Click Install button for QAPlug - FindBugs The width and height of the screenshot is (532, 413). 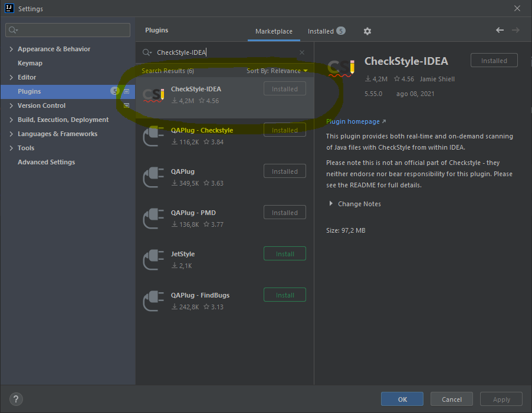[285, 295]
